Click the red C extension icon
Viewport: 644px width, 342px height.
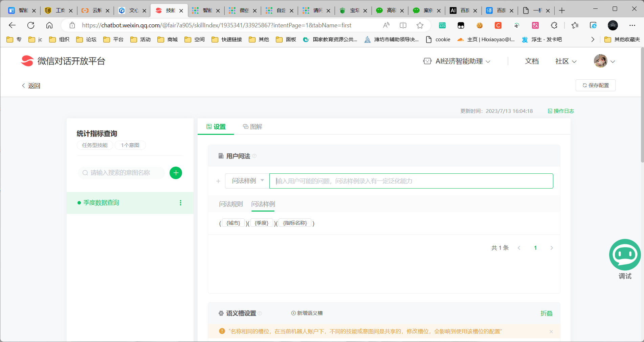pos(498,25)
